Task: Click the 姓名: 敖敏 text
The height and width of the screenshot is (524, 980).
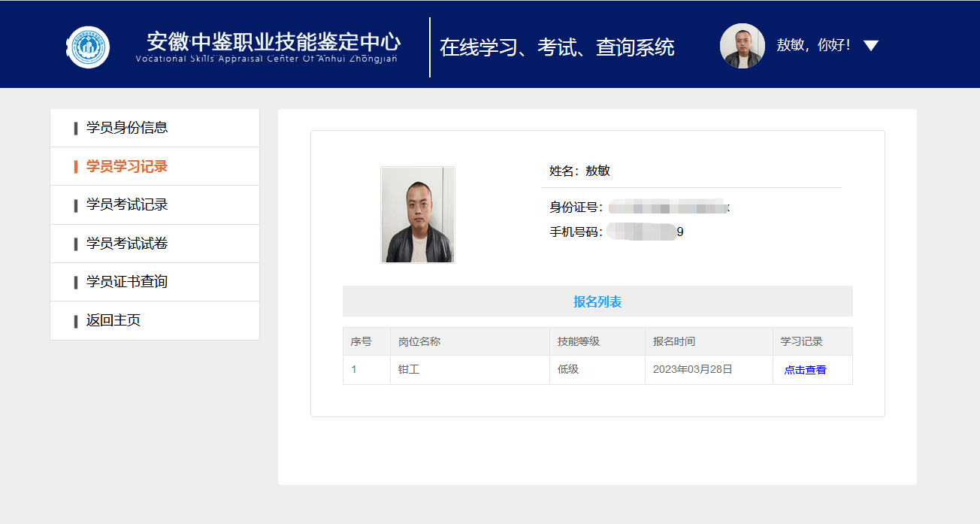Action: [x=579, y=171]
